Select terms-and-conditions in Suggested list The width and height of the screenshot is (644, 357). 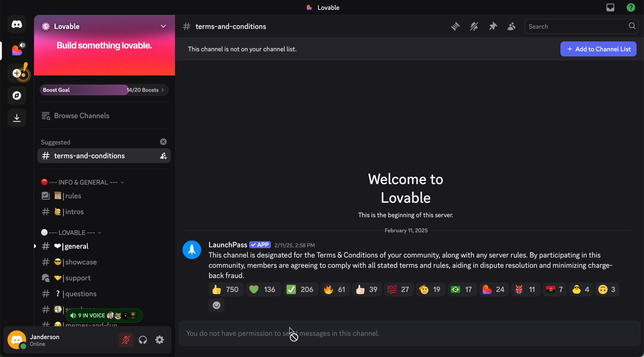104,156
